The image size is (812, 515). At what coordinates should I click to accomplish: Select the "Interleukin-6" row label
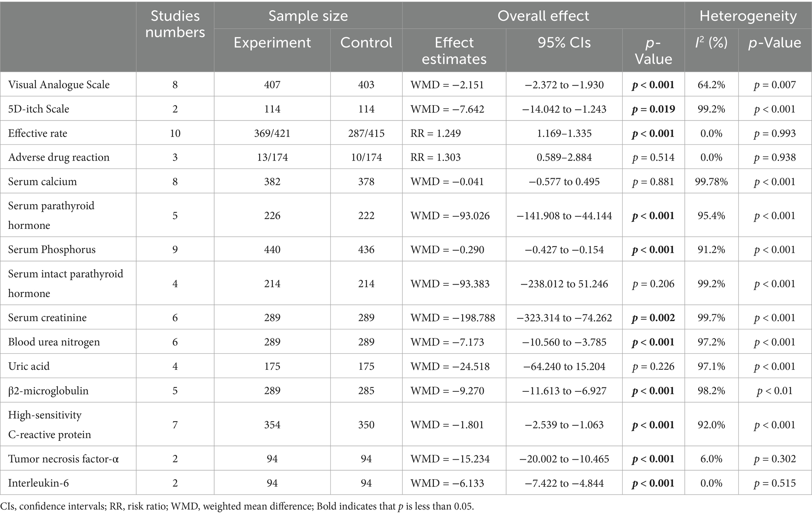click(38, 483)
